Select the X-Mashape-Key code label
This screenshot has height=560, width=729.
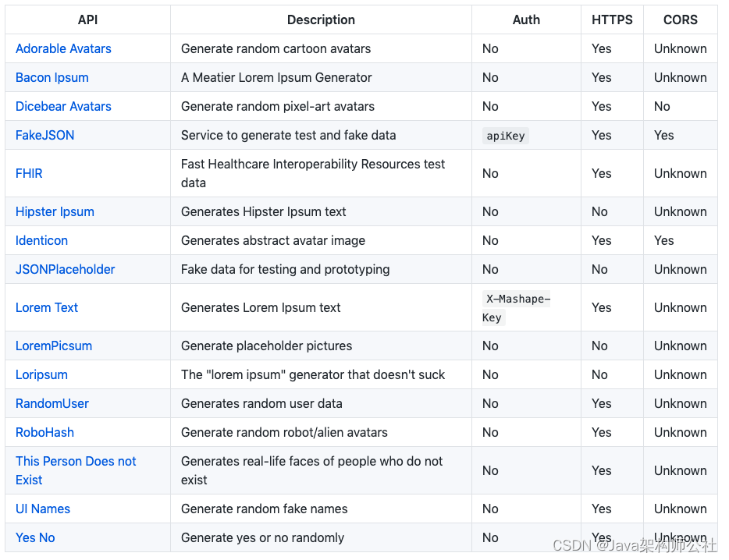click(x=516, y=308)
